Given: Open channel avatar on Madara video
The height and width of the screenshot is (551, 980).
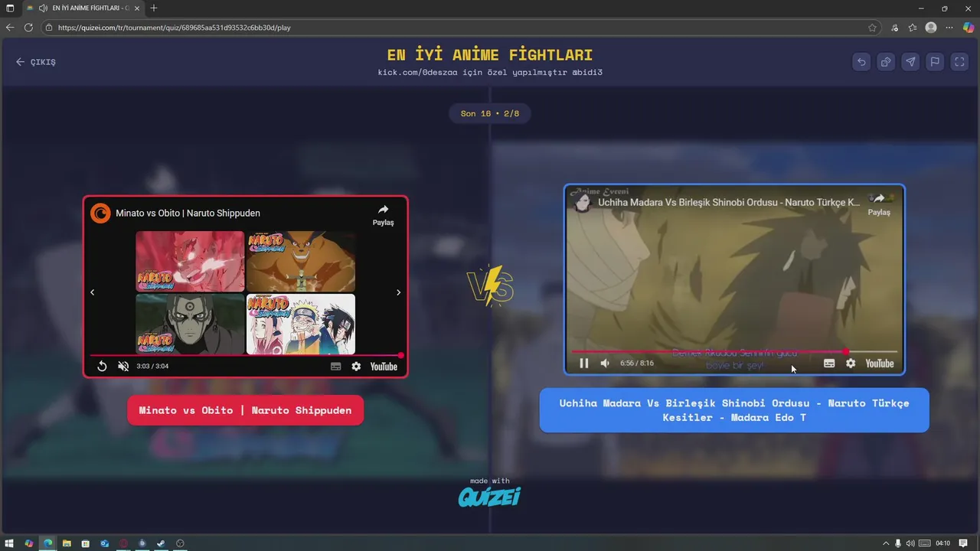Looking at the screenshot, I should (x=583, y=202).
